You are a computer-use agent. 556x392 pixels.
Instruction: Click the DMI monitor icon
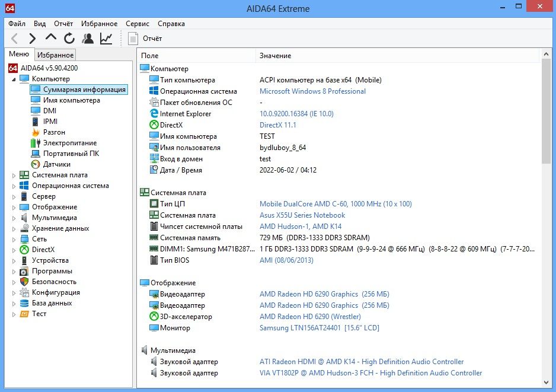coord(36,111)
